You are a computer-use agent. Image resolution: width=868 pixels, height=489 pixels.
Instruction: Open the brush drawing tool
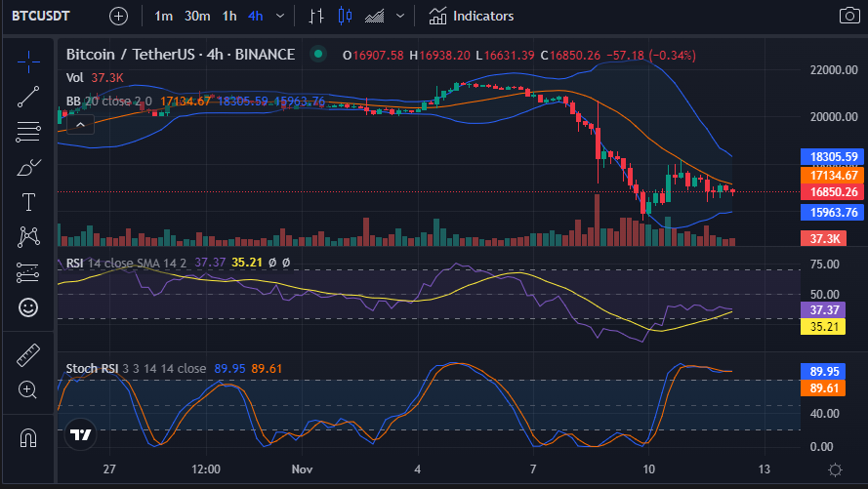pos(28,167)
